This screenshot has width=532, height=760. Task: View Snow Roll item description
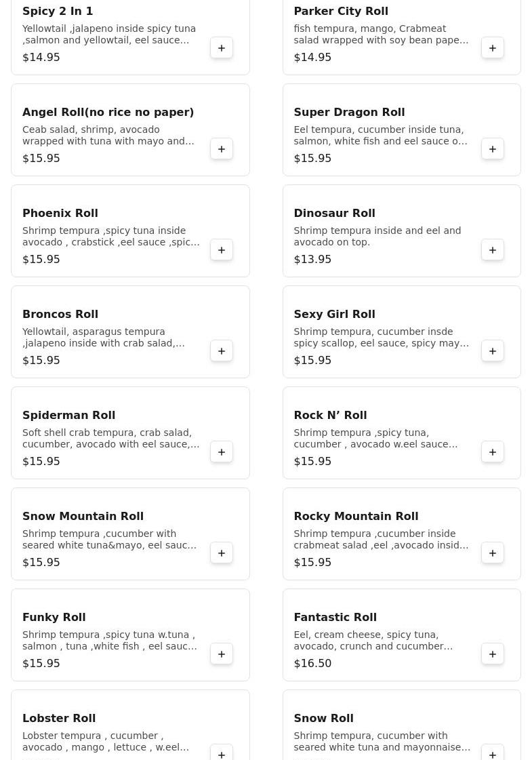(382, 742)
